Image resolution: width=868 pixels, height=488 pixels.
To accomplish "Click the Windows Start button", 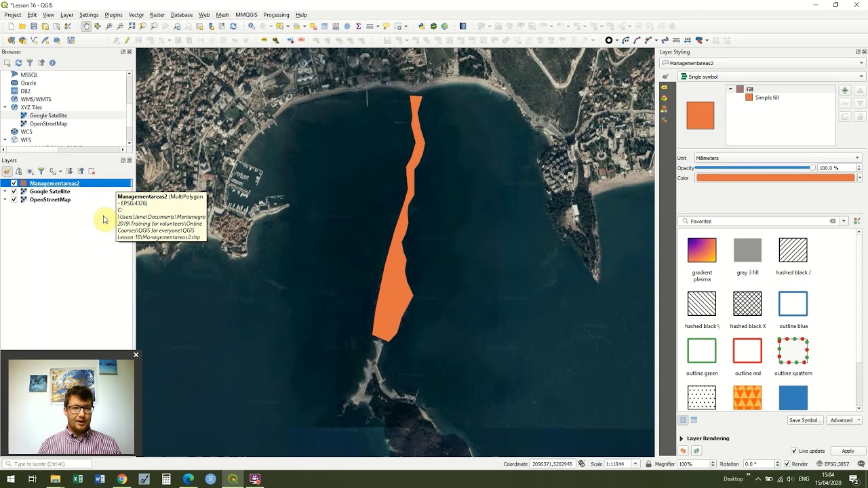I will click(11, 479).
